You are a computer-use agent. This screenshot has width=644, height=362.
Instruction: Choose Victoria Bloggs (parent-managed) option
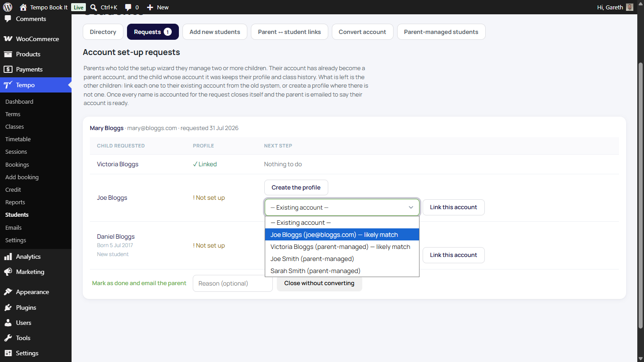(x=342, y=247)
